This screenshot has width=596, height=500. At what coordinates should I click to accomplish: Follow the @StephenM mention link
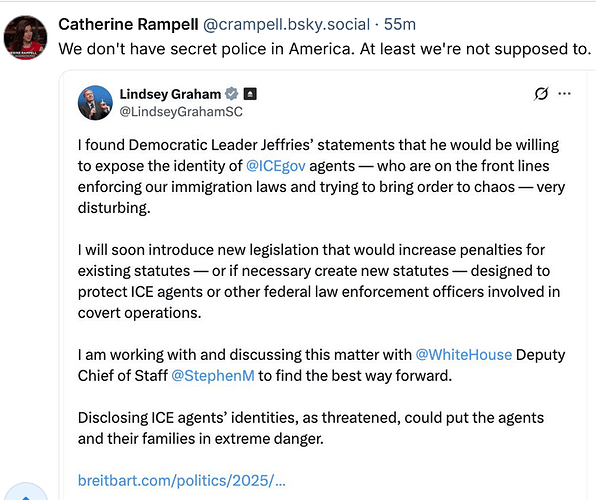[x=213, y=376]
